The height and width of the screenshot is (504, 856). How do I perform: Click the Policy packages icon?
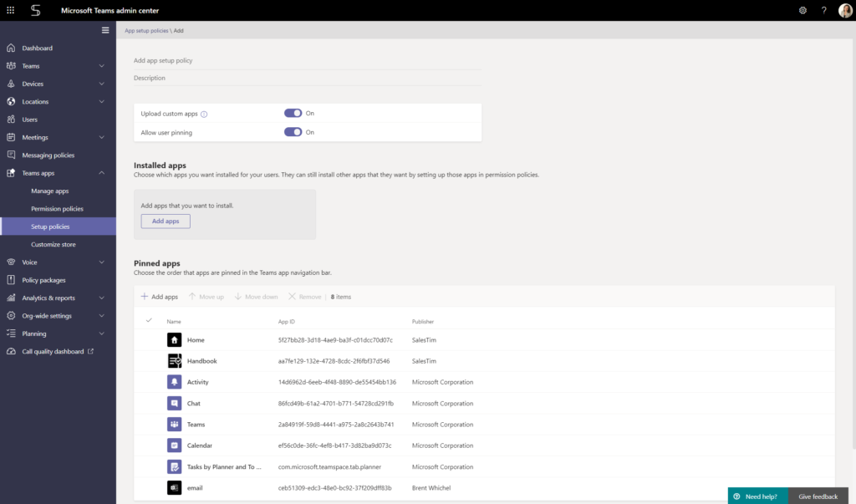pyautogui.click(x=11, y=280)
